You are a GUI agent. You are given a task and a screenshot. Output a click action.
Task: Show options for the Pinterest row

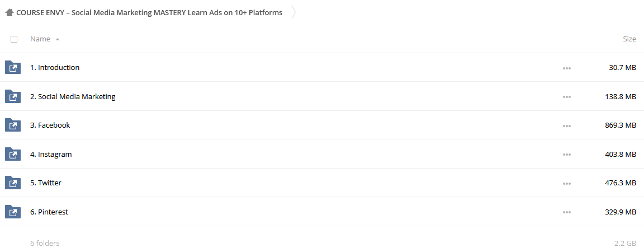coord(567,212)
